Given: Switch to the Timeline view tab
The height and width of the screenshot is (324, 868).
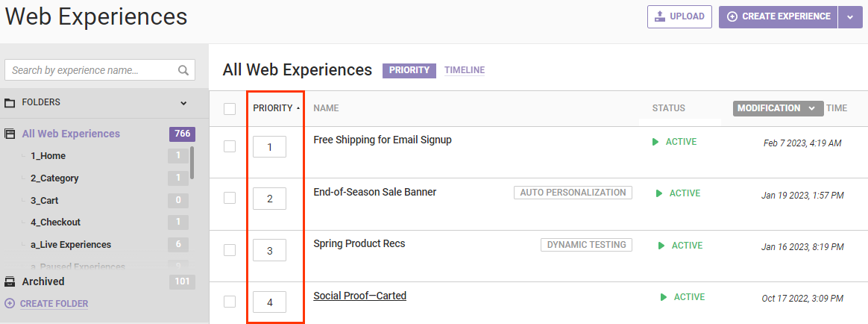Looking at the screenshot, I should click(x=465, y=70).
